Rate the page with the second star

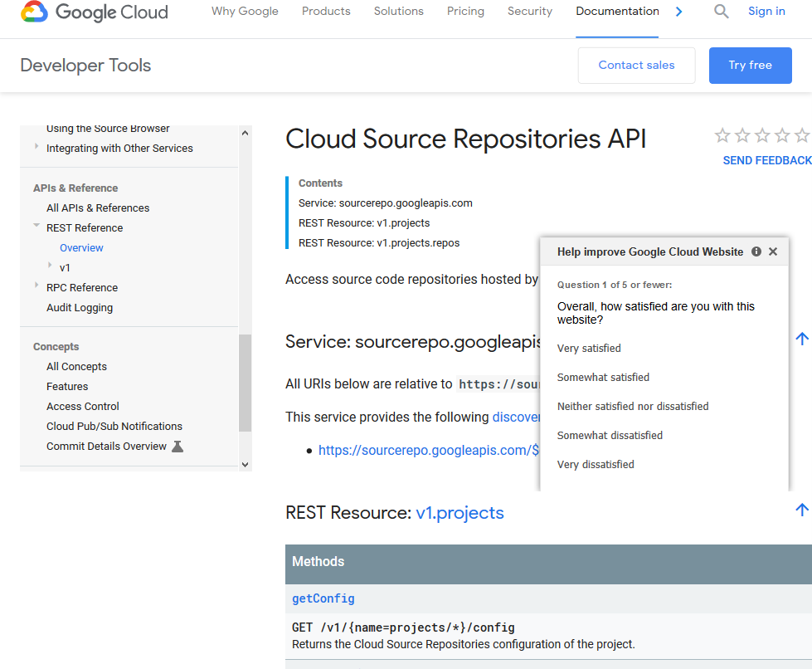coord(742,136)
